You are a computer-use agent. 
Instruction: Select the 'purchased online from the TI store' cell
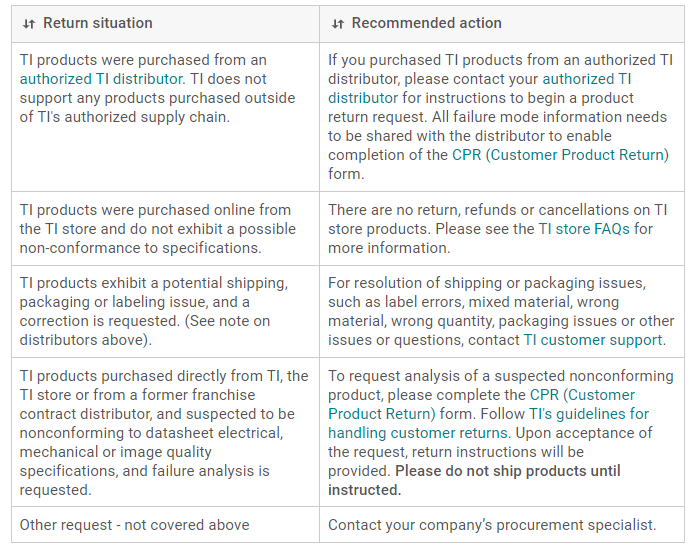pyautogui.click(x=160, y=228)
